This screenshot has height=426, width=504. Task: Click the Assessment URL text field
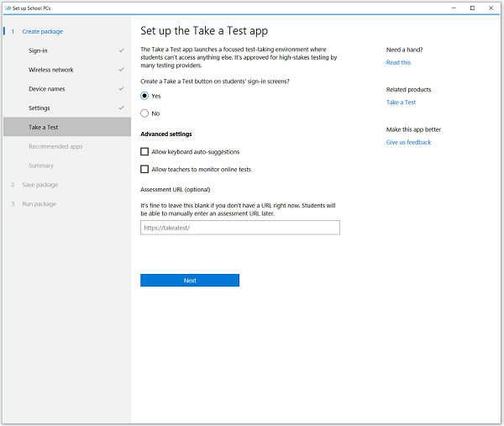pyautogui.click(x=239, y=228)
